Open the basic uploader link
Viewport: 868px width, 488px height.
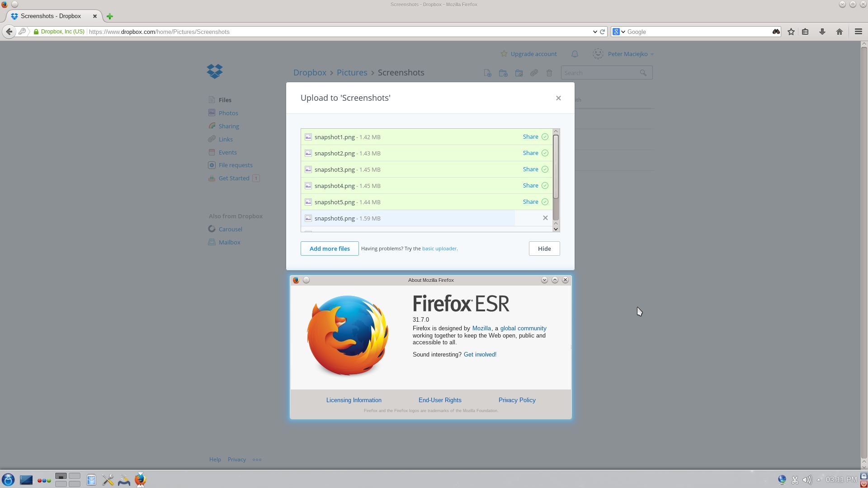coord(439,249)
